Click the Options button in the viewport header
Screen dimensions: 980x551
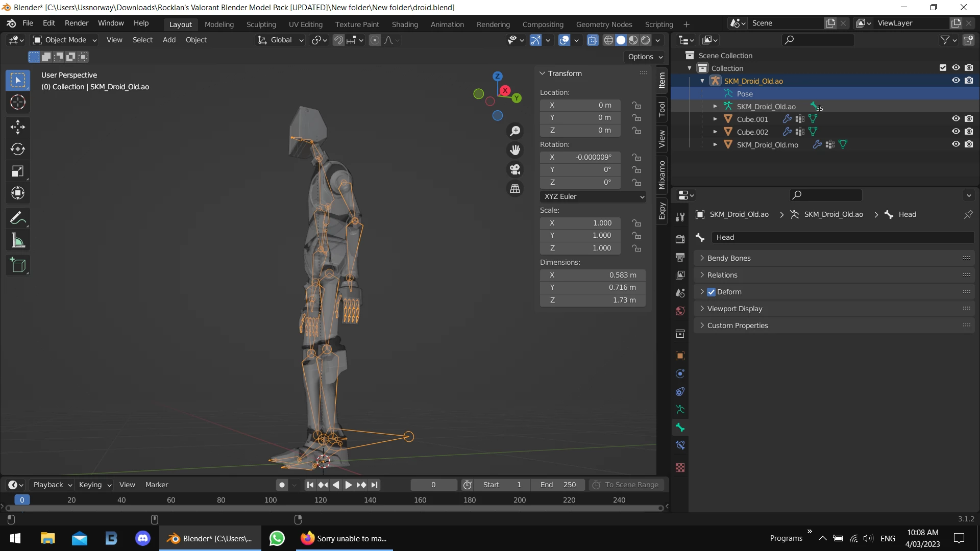point(645,57)
